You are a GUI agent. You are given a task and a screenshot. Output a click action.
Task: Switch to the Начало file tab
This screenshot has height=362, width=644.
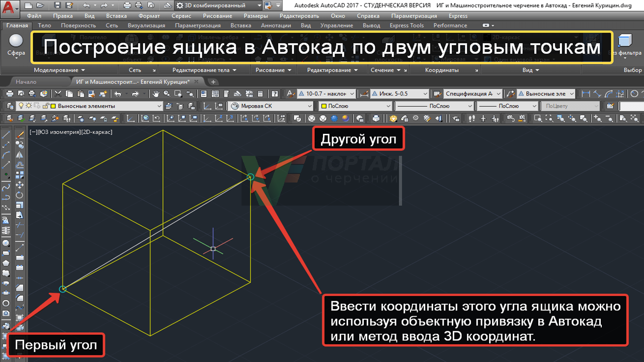[26, 81]
